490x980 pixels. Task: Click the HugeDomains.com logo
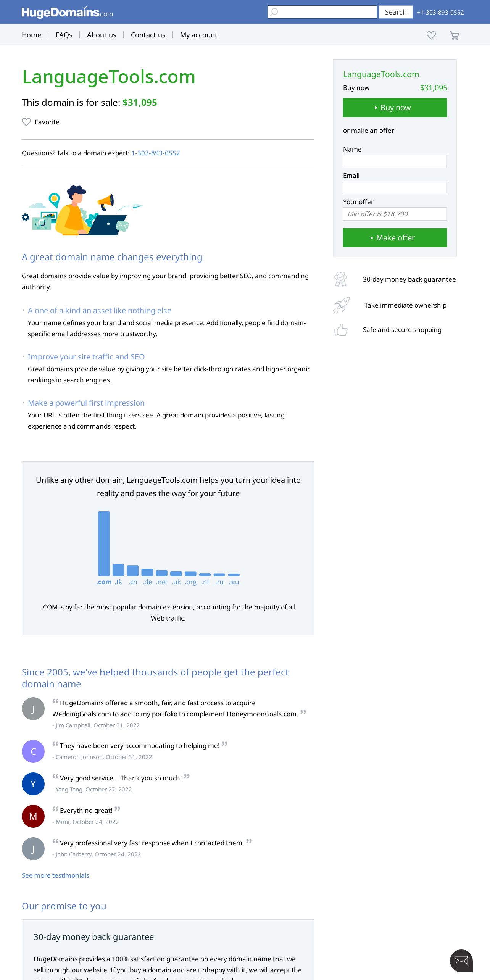pyautogui.click(x=67, y=12)
